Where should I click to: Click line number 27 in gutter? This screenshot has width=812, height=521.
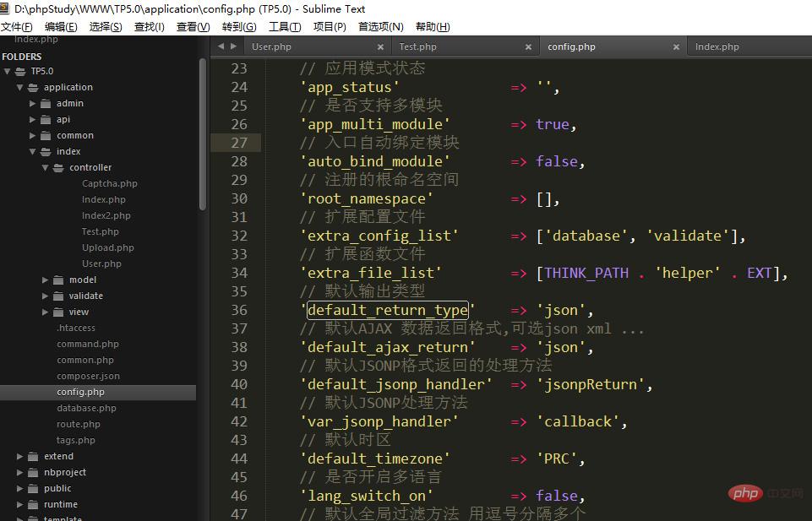[x=239, y=143]
